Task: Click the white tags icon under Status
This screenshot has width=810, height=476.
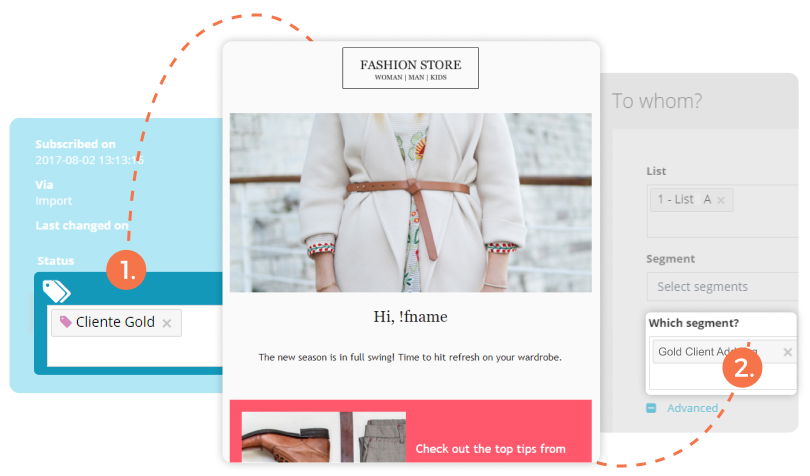Action: click(56, 291)
